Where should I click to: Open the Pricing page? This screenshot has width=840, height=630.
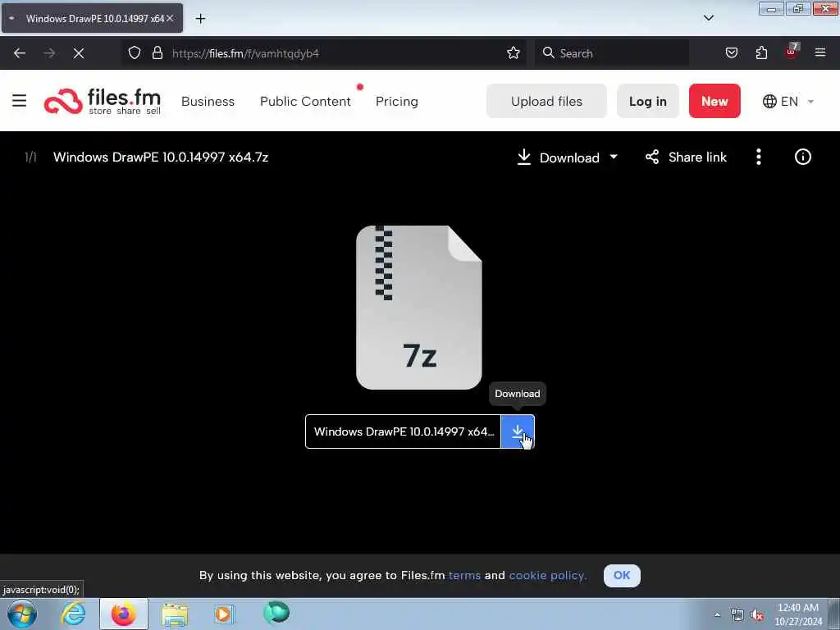(396, 101)
